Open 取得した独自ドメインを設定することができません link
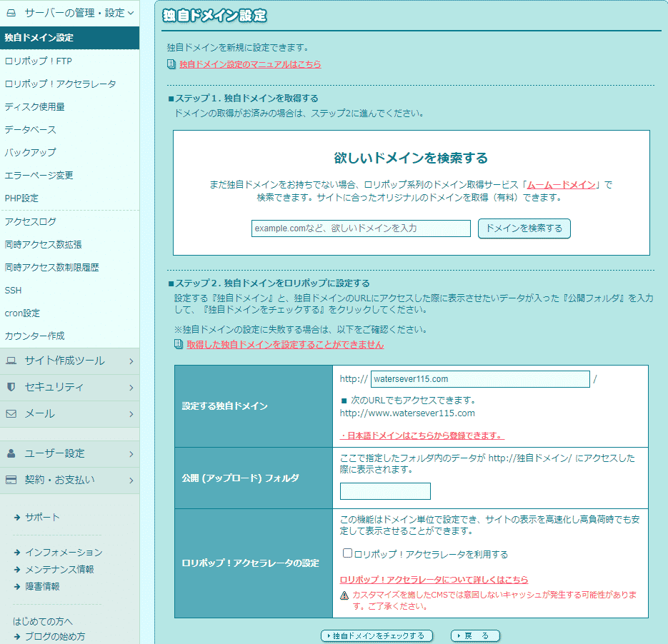This screenshot has height=644, width=668. (x=285, y=344)
